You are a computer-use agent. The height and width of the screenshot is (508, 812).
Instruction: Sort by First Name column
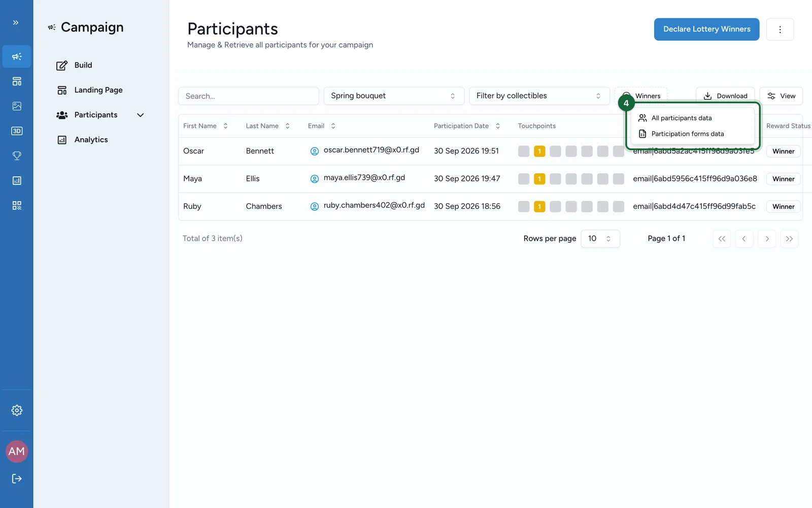tap(206, 126)
